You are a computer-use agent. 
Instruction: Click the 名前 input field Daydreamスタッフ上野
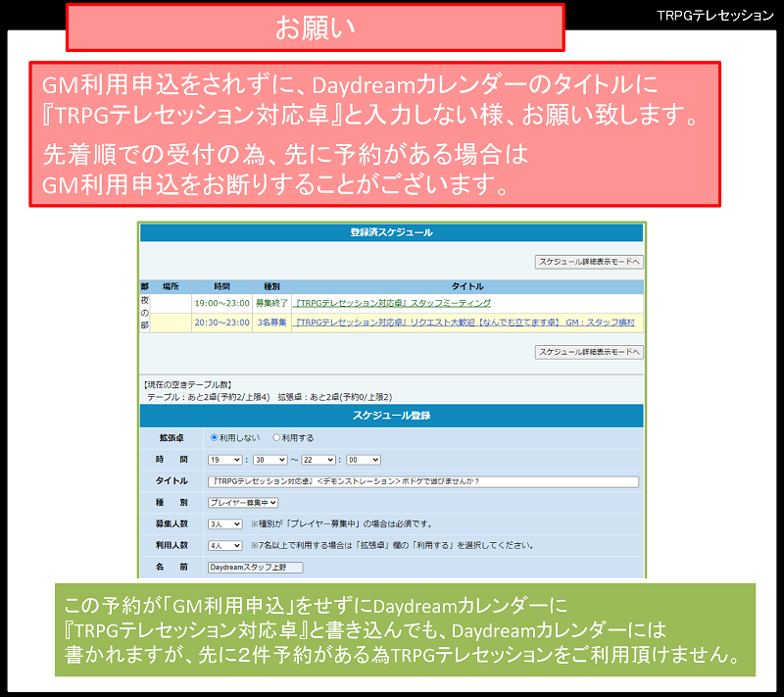click(256, 567)
